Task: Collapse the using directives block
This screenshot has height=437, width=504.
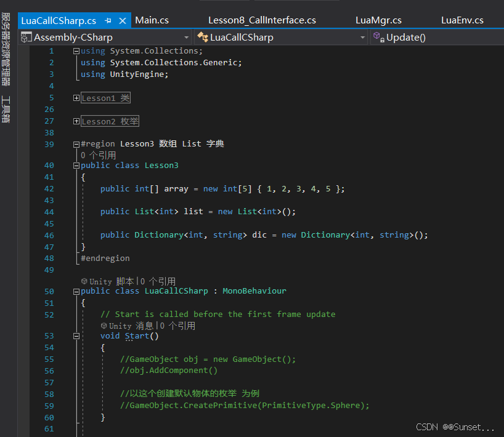Action: [76, 51]
